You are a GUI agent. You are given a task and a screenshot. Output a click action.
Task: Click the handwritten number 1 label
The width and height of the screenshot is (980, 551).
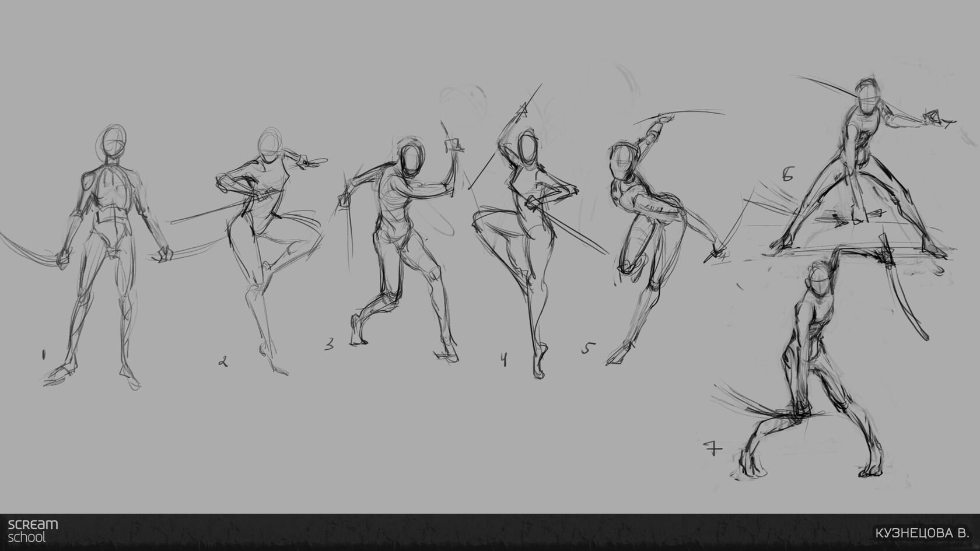pyautogui.click(x=43, y=355)
